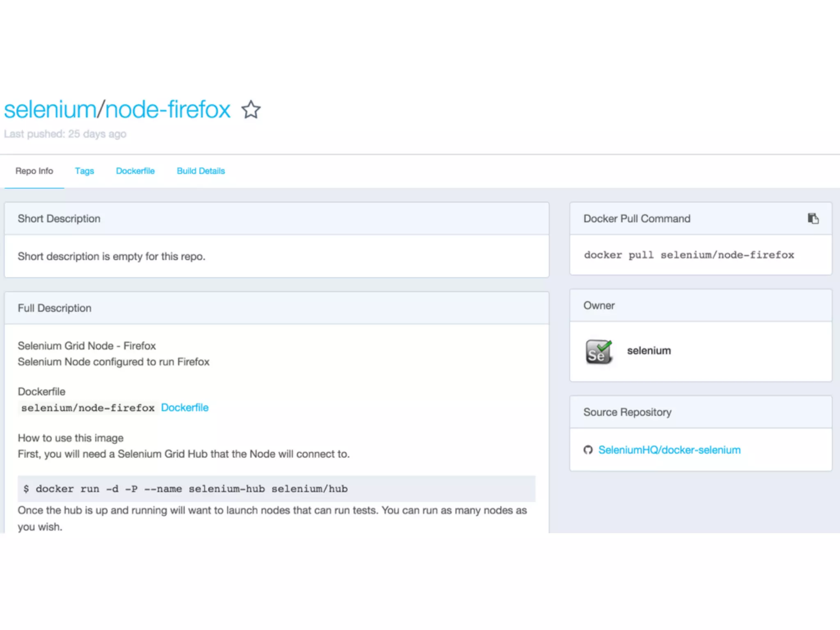Click the node-firefox name in the page title
This screenshot has height=630, width=840.
[168, 110]
